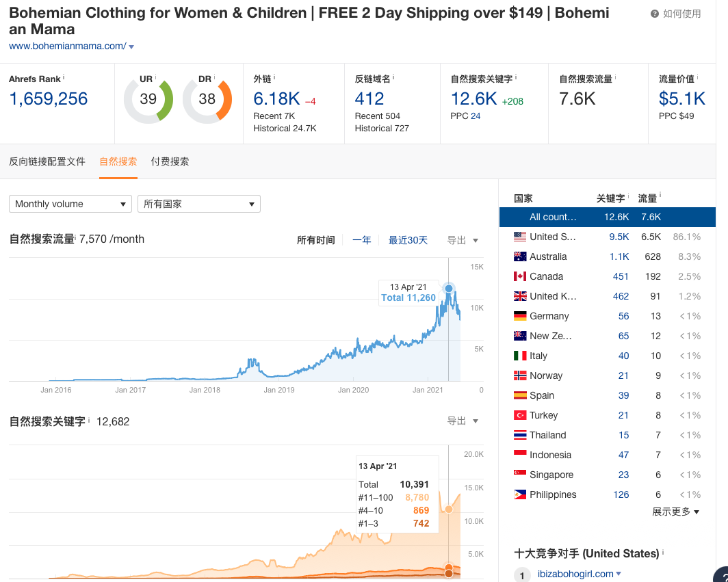This screenshot has width=728, height=582.
Task: Click info icon beside 十大竞争对手 heading
Action: 663,552
